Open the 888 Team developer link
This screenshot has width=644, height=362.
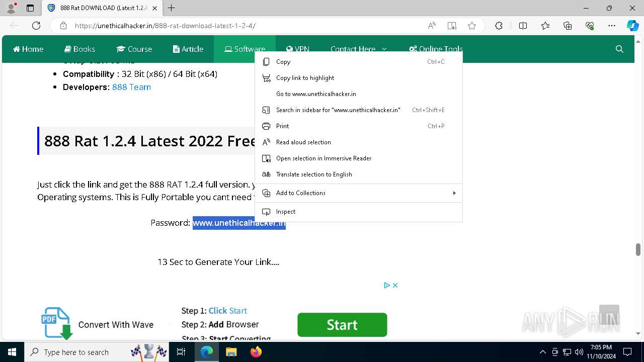131,87
